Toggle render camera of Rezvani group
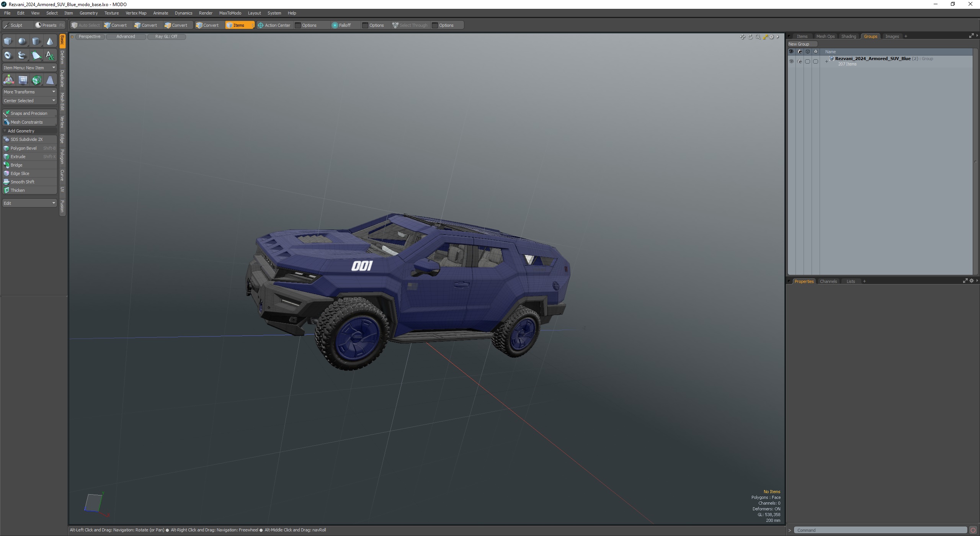The height and width of the screenshot is (536, 980). click(799, 61)
